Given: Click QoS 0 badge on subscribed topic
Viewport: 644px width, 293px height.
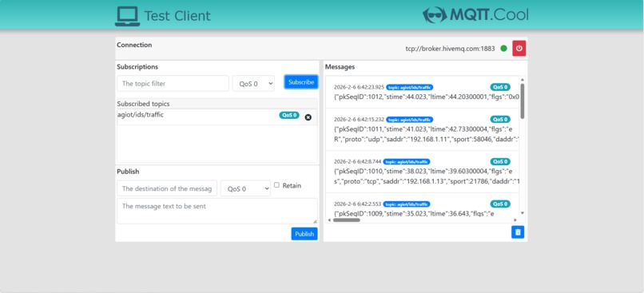Looking at the screenshot, I should coord(289,115).
